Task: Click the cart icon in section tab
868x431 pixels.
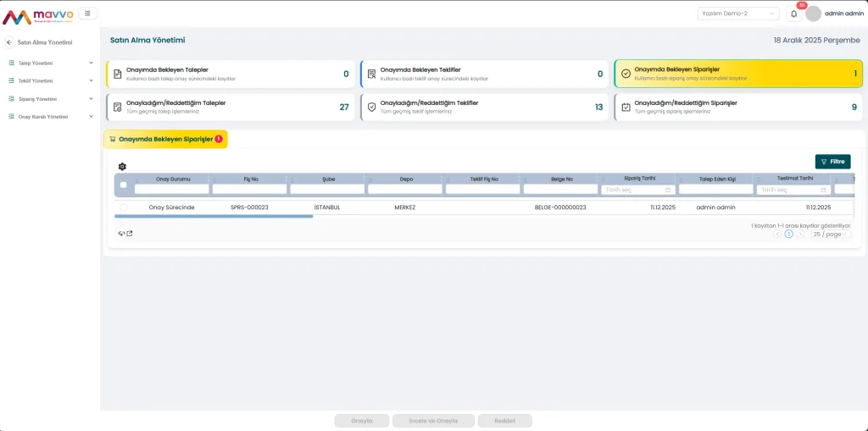Action: (113, 140)
